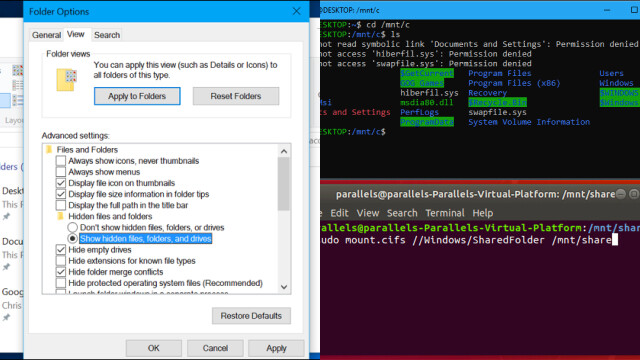This screenshot has width=640, height=360.
Task: Uncheck Hide empty drives
Action: click(x=61, y=249)
